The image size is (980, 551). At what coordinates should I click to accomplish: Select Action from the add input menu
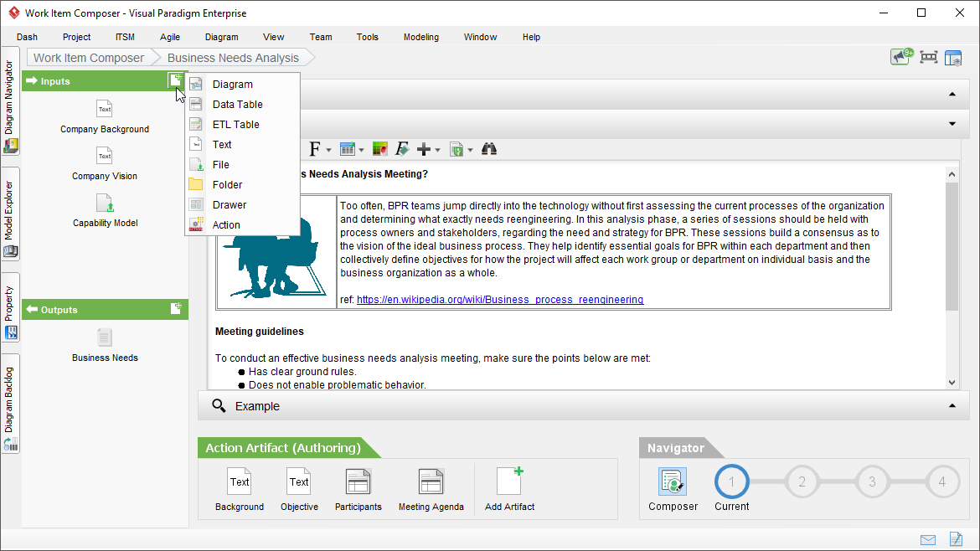pos(243,224)
